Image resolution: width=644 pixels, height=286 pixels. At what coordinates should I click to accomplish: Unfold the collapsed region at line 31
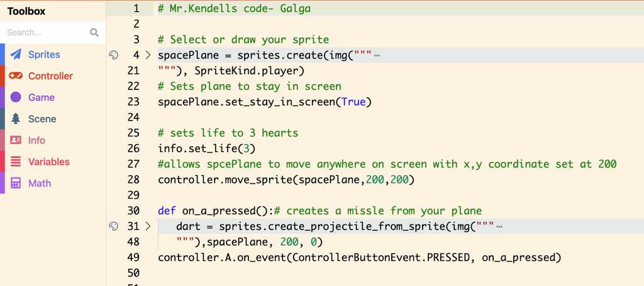pos(148,226)
